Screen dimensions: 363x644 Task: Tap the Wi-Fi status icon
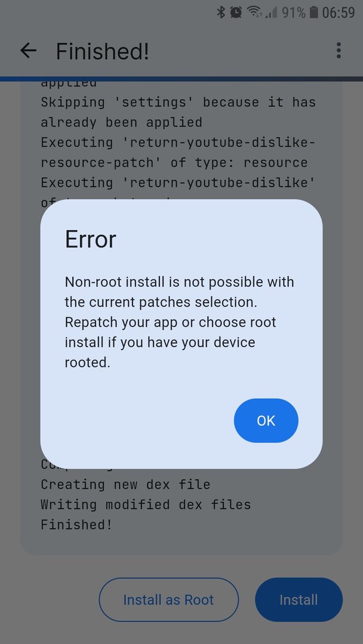point(254,13)
